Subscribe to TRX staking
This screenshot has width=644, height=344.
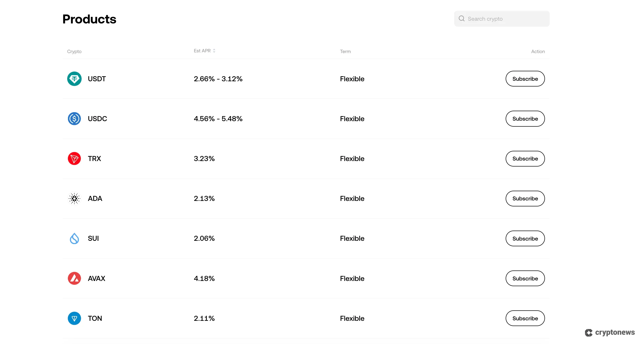click(525, 158)
